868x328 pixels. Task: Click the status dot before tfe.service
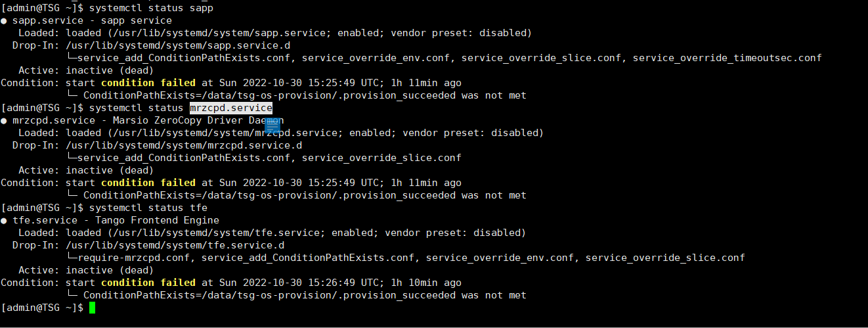(x=5, y=220)
